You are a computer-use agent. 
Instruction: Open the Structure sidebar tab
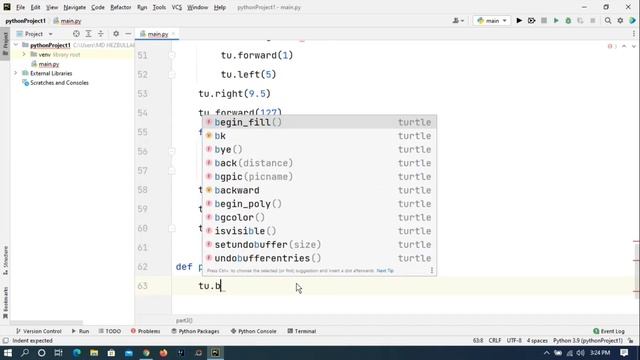tap(5, 260)
